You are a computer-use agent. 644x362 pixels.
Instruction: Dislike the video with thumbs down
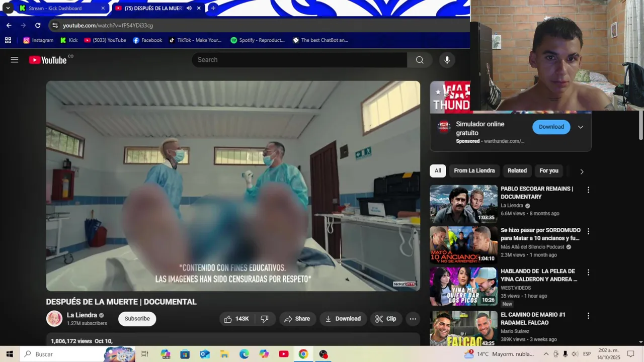(x=265, y=319)
